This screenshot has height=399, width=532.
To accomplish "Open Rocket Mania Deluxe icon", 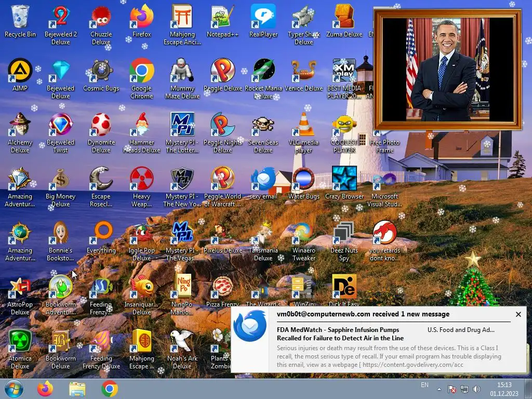I will pos(263,79).
